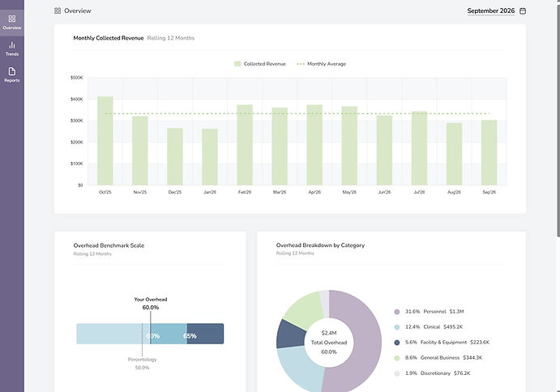560x392 pixels.
Task: Select Discretionary $76.2K text
Action: tap(438, 373)
